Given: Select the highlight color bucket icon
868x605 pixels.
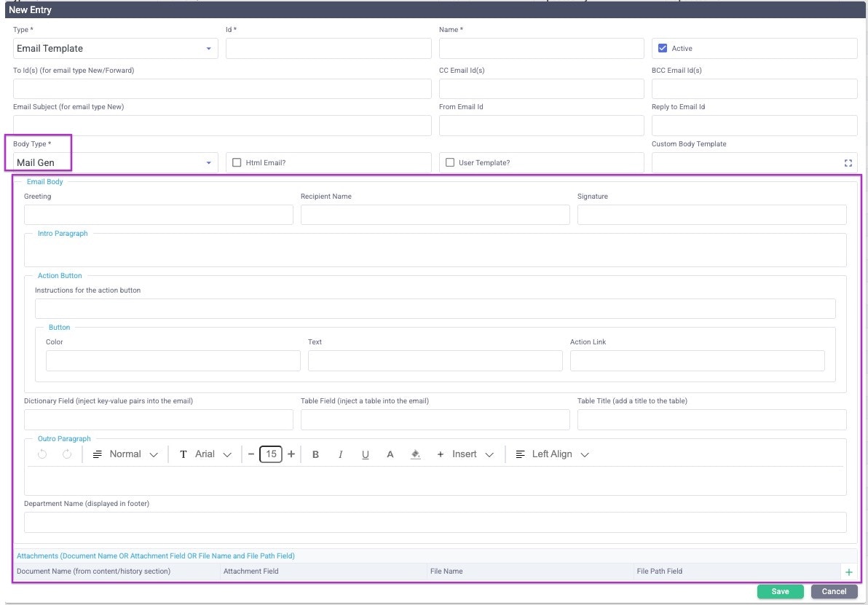Looking at the screenshot, I should (414, 454).
